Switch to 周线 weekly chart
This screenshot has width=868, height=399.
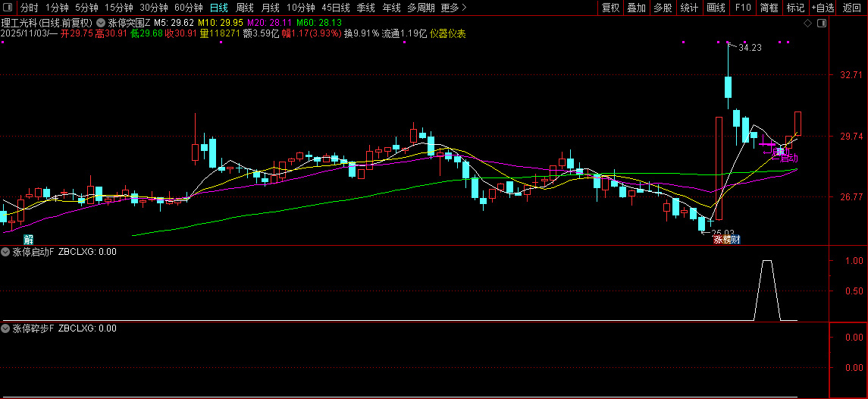click(x=245, y=8)
